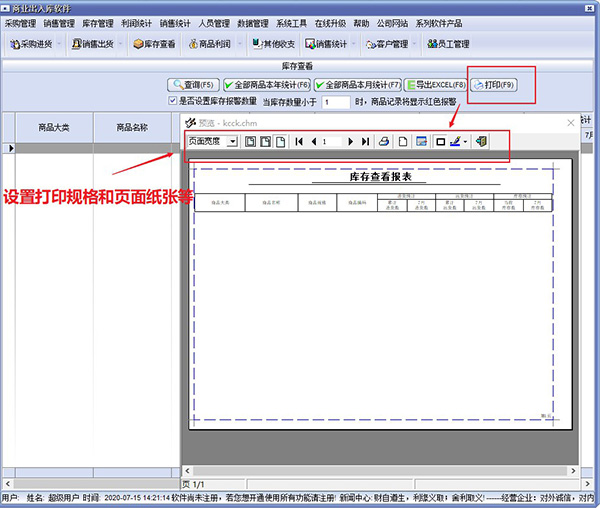
Task: Open the 库存管理 menu
Action: tap(98, 23)
